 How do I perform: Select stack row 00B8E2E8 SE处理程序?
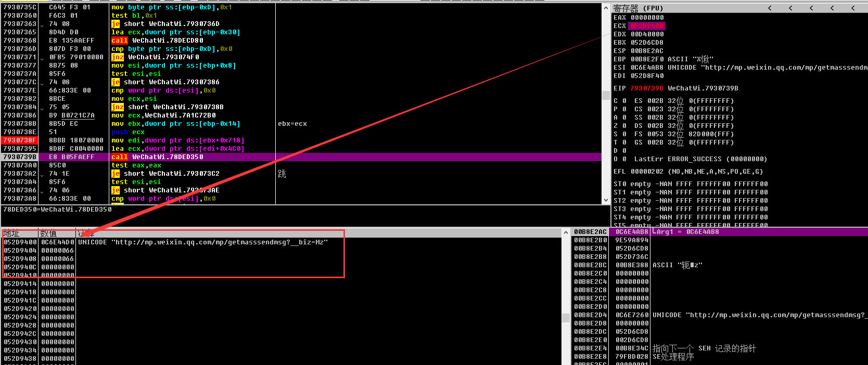pyautogui.click(x=720, y=357)
